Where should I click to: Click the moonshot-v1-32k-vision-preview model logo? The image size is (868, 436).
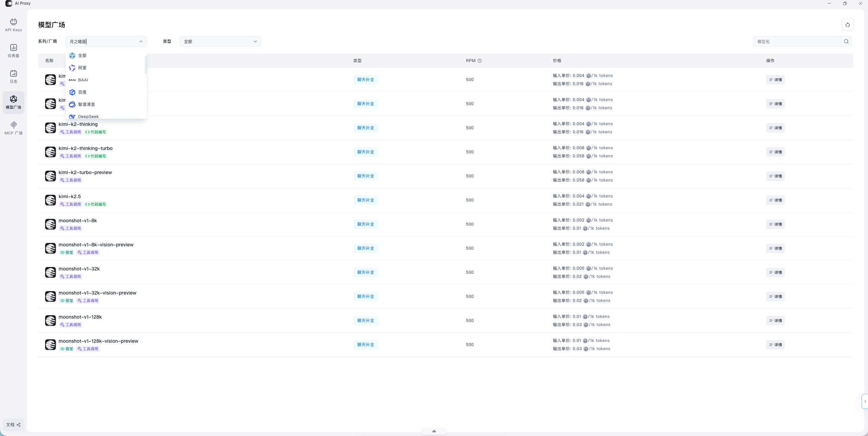51,297
